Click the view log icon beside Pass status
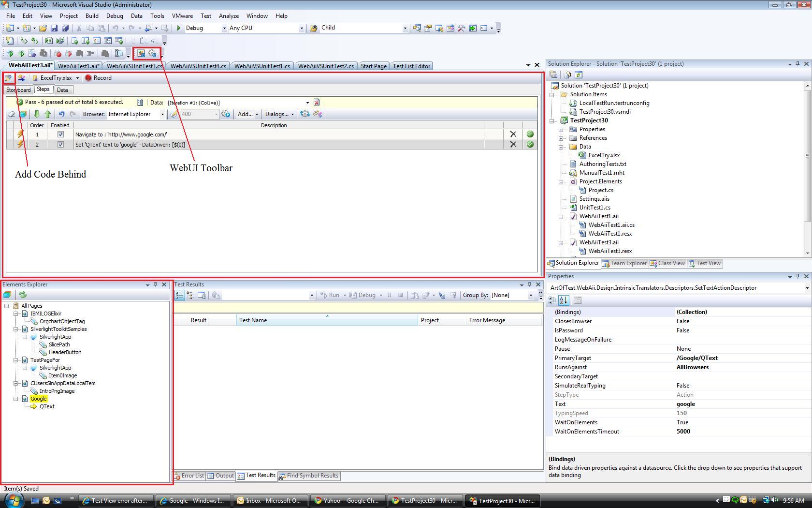The width and height of the screenshot is (812, 508). point(140,102)
